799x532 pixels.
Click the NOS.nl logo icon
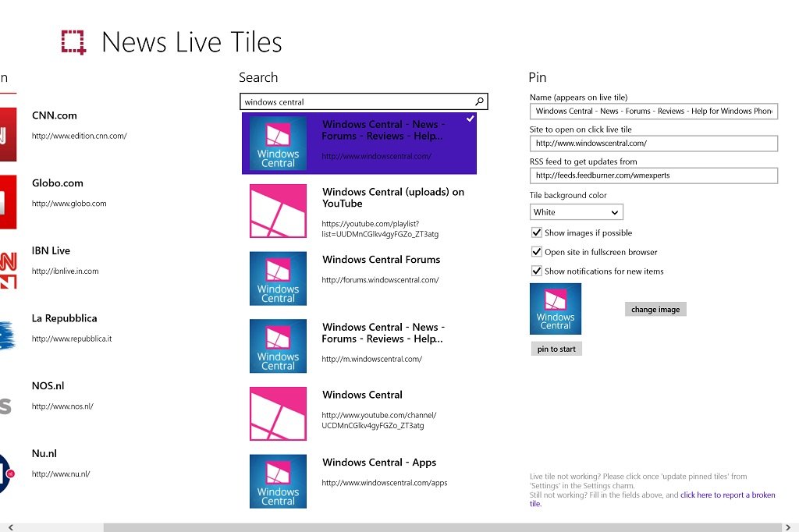click(5, 406)
